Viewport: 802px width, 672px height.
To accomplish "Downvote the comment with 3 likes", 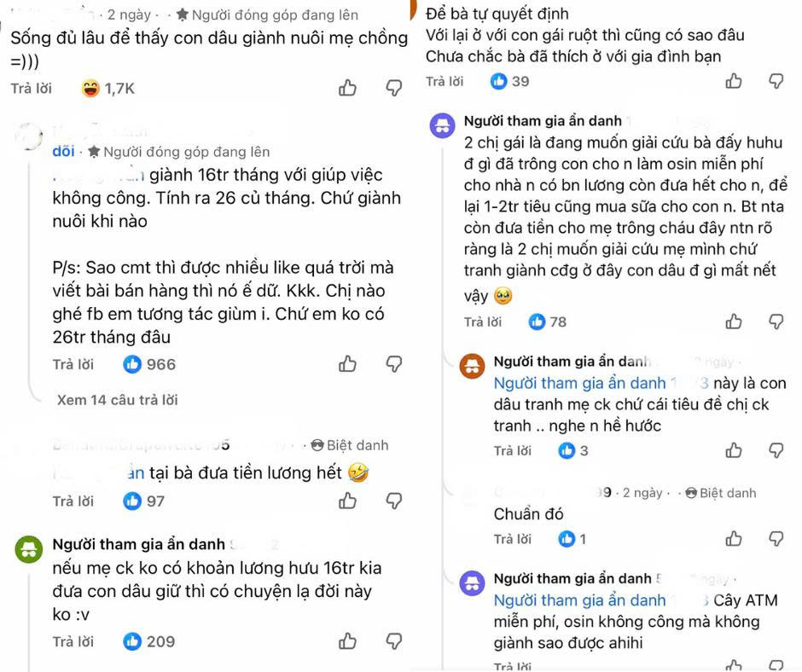I will (776, 450).
